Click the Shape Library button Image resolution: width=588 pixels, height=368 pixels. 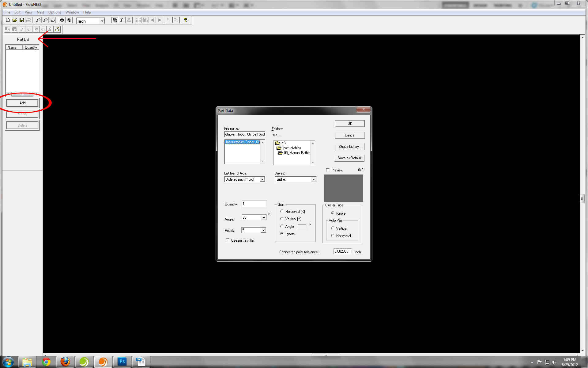pos(350,146)
